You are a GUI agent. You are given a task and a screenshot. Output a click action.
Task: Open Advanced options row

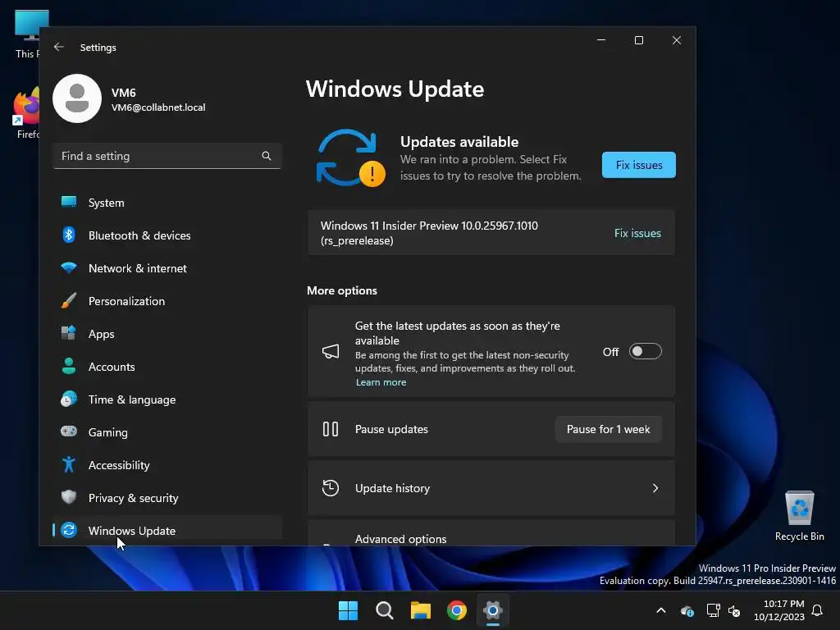[x=491, y=532]
